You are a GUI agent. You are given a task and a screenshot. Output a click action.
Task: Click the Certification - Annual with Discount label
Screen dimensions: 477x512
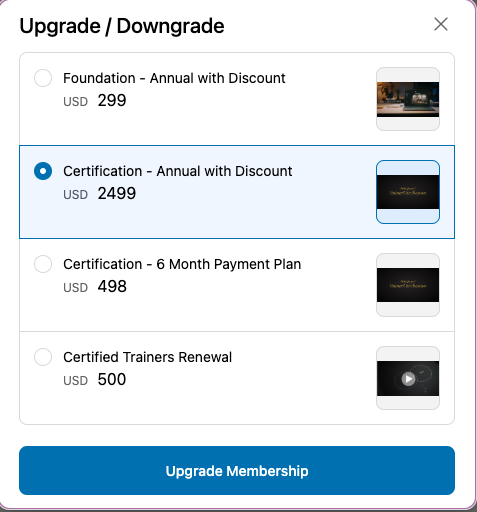tap(178, 171)
